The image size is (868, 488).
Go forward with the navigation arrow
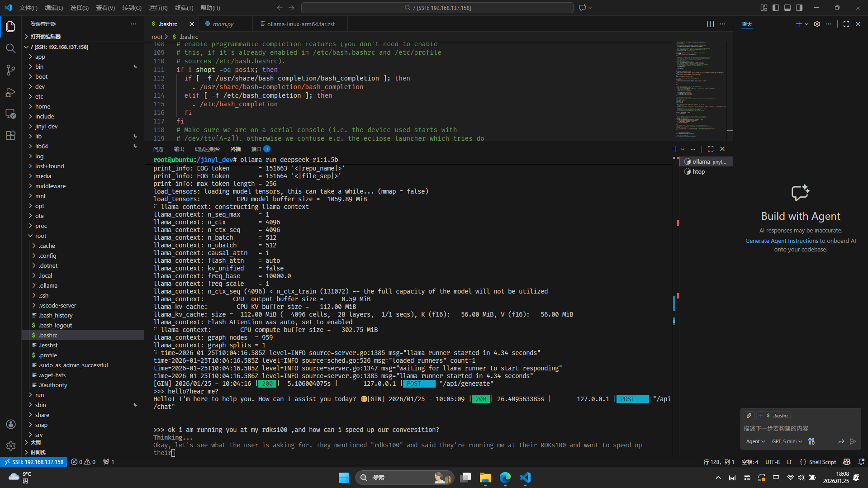click(x=292, y=8)
